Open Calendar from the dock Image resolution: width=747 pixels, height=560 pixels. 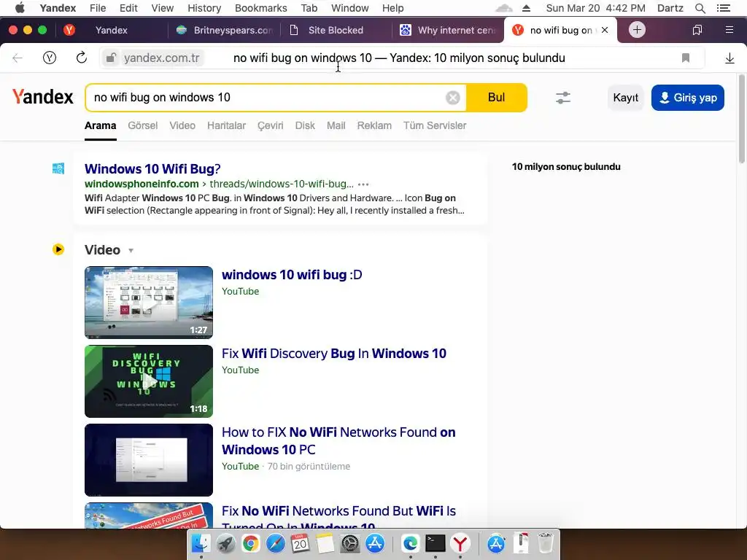tap(300, 543)
